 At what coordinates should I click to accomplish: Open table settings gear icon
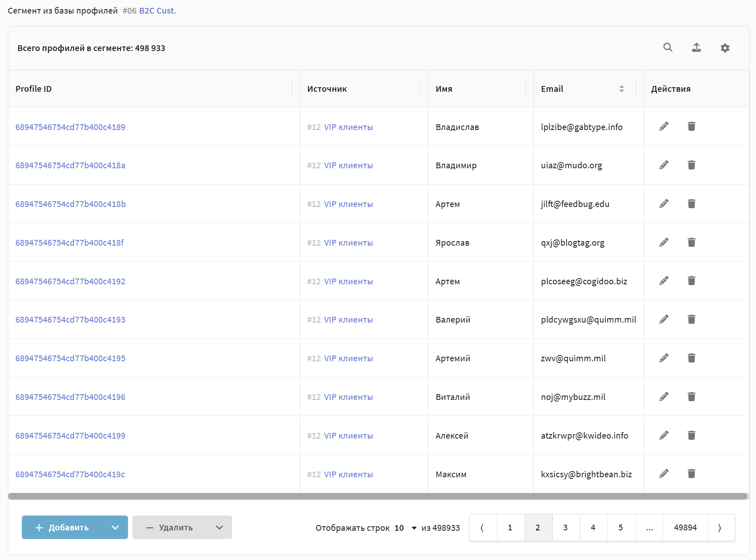pos(725,48)
